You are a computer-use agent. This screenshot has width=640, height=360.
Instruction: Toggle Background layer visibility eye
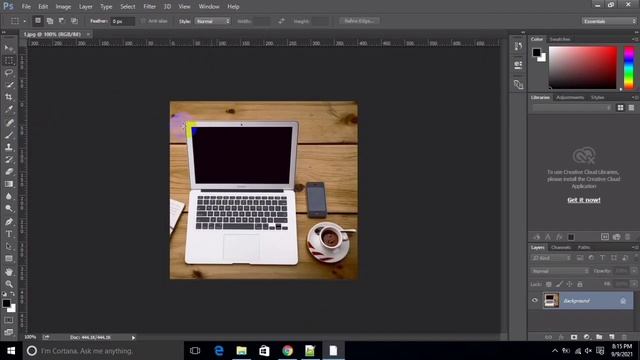(x=535, y=300)
